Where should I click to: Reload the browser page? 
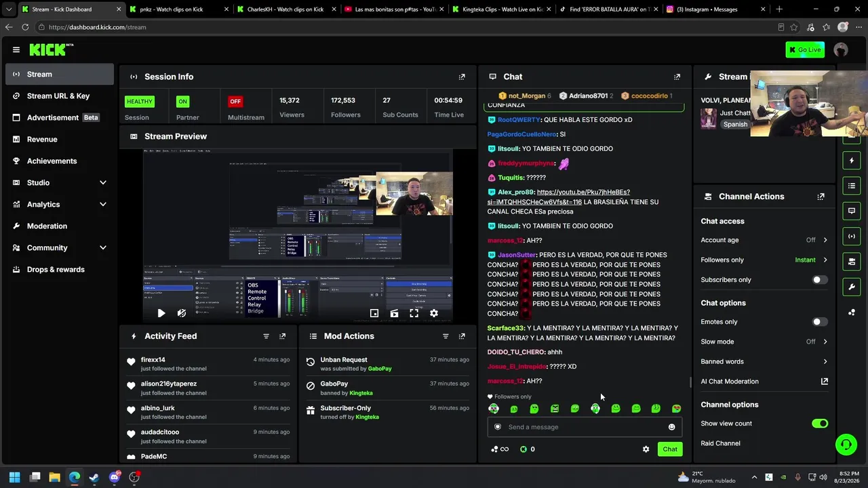click(25, 27)
